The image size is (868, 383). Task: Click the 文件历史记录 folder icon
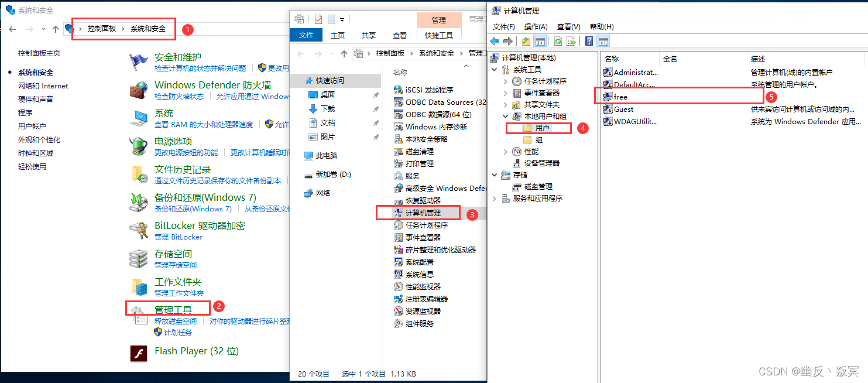(x=139, y=174)
